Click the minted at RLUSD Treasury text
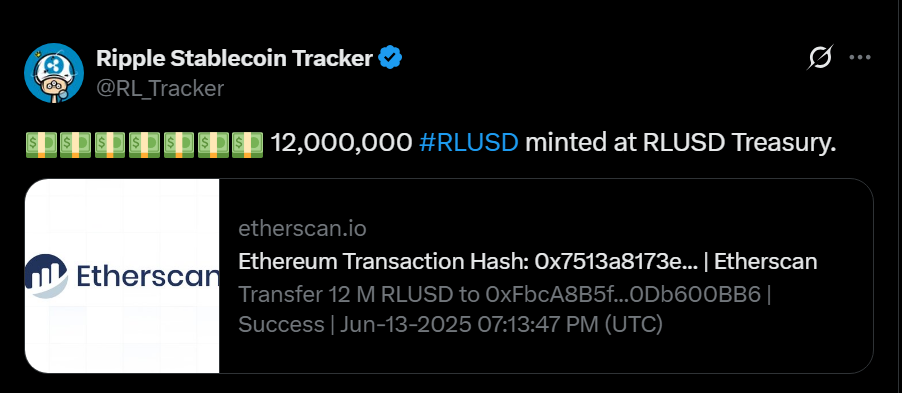 [681, 143]
